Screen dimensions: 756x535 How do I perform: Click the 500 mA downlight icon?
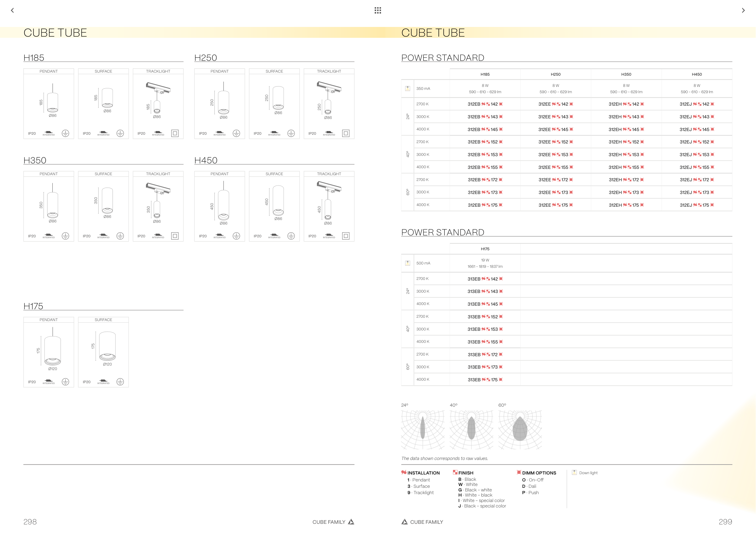(x=408, y=263)
